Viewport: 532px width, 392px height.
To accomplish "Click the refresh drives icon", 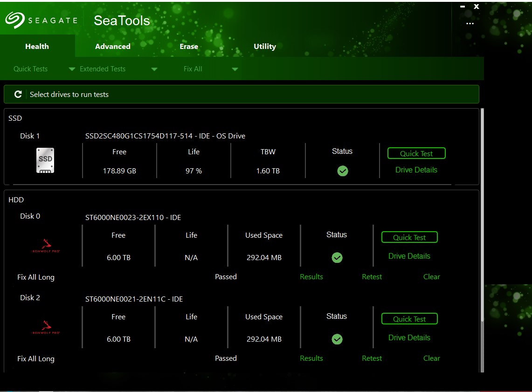I will click(x=18, y=94).
